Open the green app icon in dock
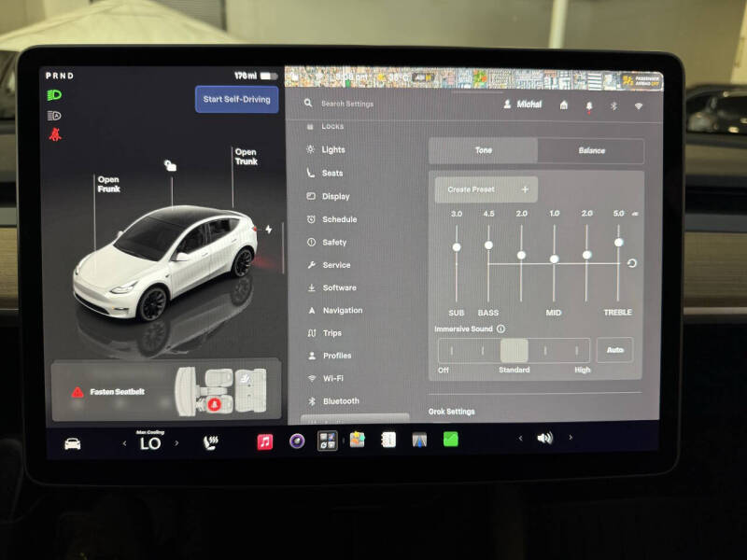The width and height of the screenshot is (747, 560). tap(450, 439)
